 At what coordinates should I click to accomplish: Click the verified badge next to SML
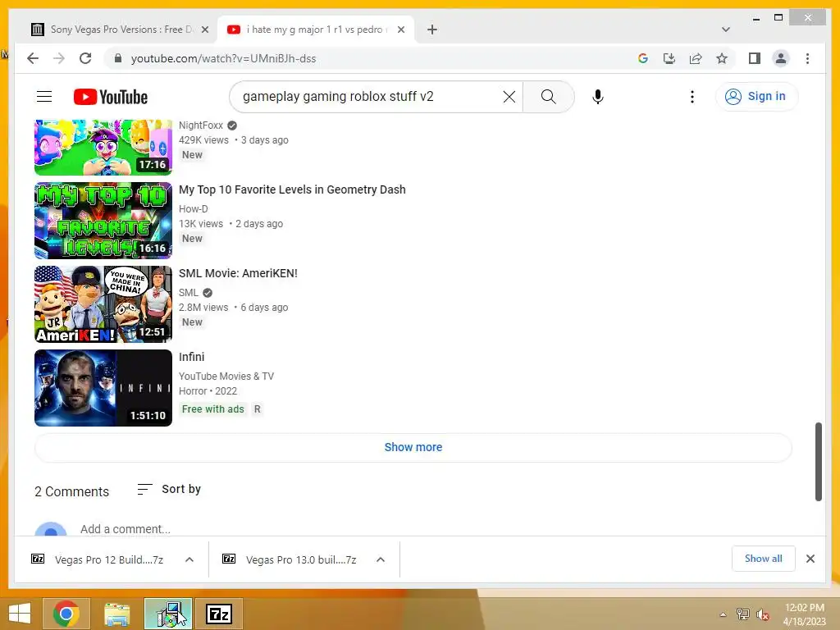[x=208, y=293]
